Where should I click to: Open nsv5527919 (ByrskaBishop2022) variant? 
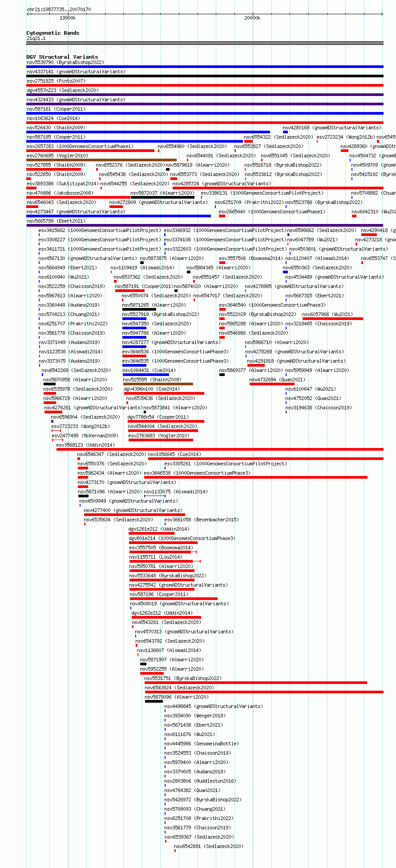161,314
